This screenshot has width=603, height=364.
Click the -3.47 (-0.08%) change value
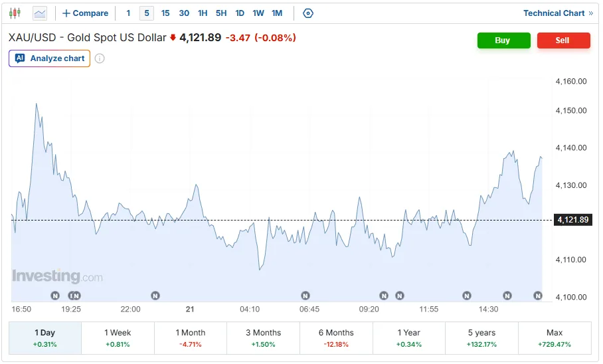pyautogui.click(x=261, y=38)
